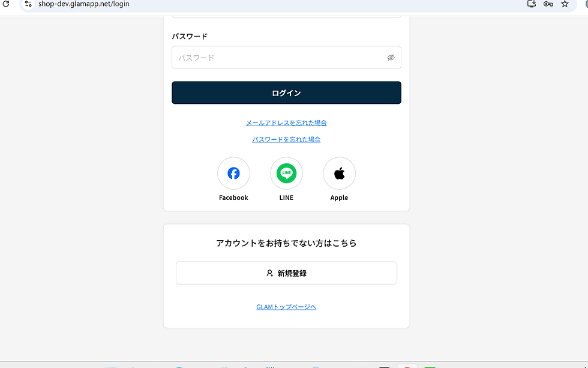
Task: Open the site information icon in the address bar
Action: [28, 4]
